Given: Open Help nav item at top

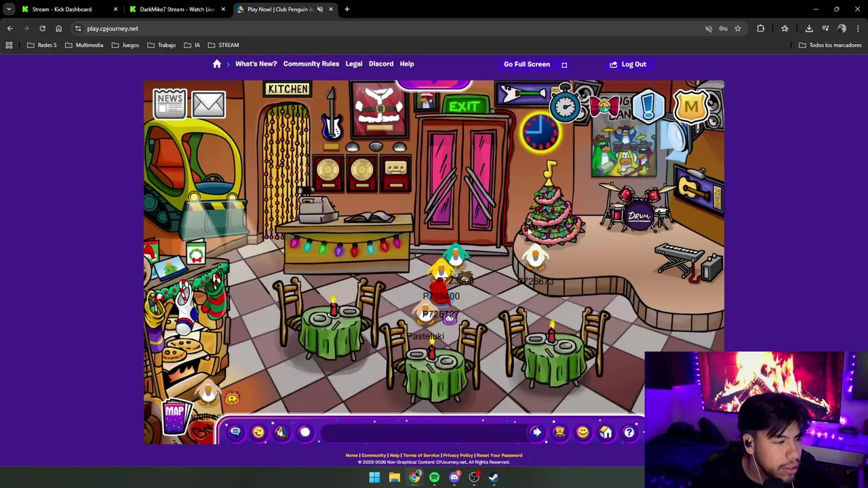Looking at the screenshot, I should [407, 64].
